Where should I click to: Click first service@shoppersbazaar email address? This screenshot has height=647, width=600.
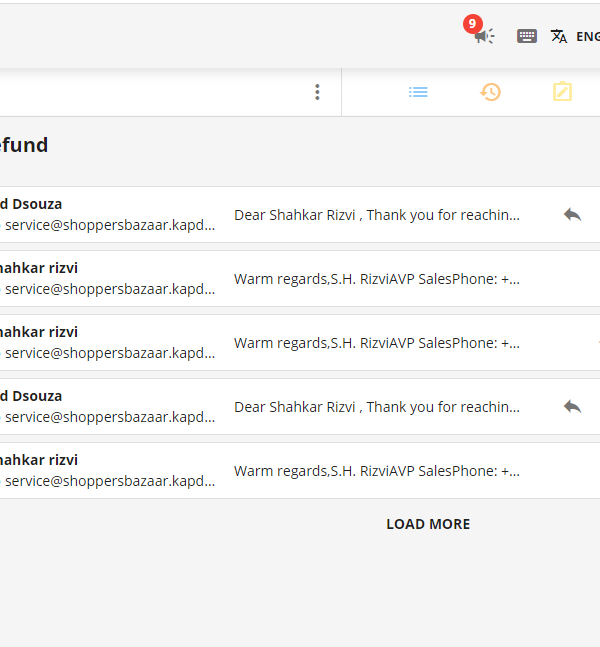point(110,225)
